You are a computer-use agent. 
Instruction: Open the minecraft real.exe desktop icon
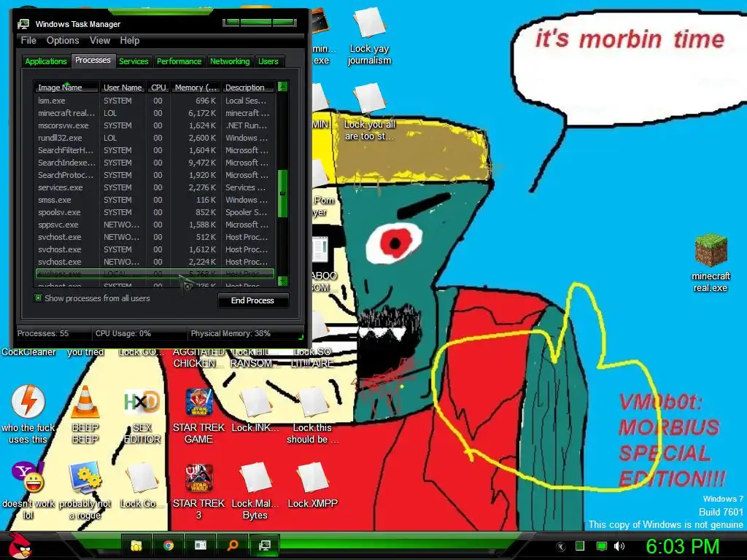coord(711,263)
